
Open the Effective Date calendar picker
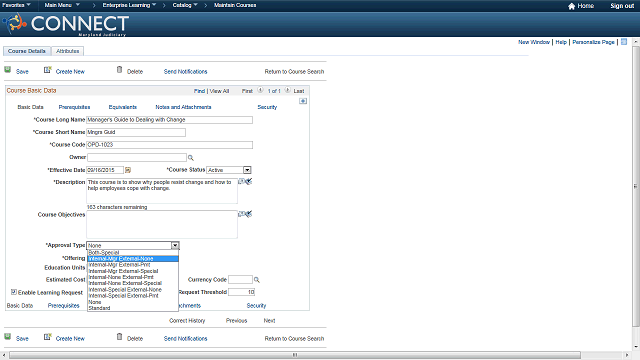(128, 170)
